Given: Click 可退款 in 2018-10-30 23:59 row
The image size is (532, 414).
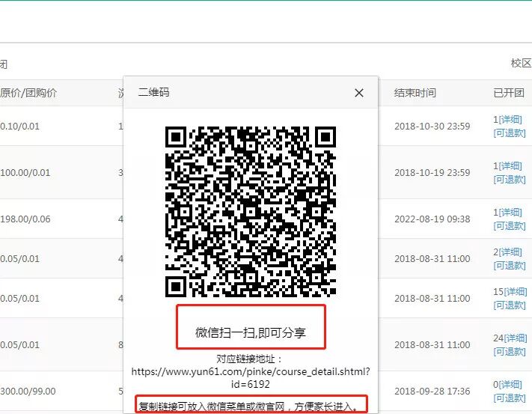Looking at the screenshot, I should [x=510, y=133].
